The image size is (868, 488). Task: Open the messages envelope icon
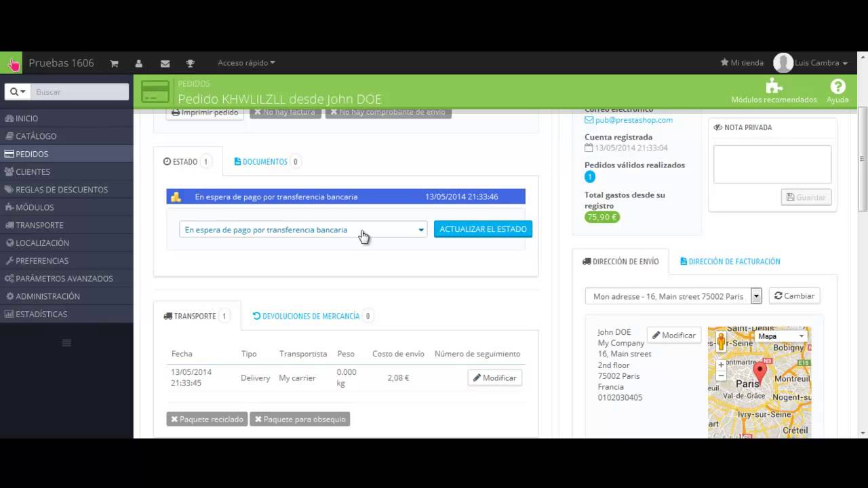[165, 63]
